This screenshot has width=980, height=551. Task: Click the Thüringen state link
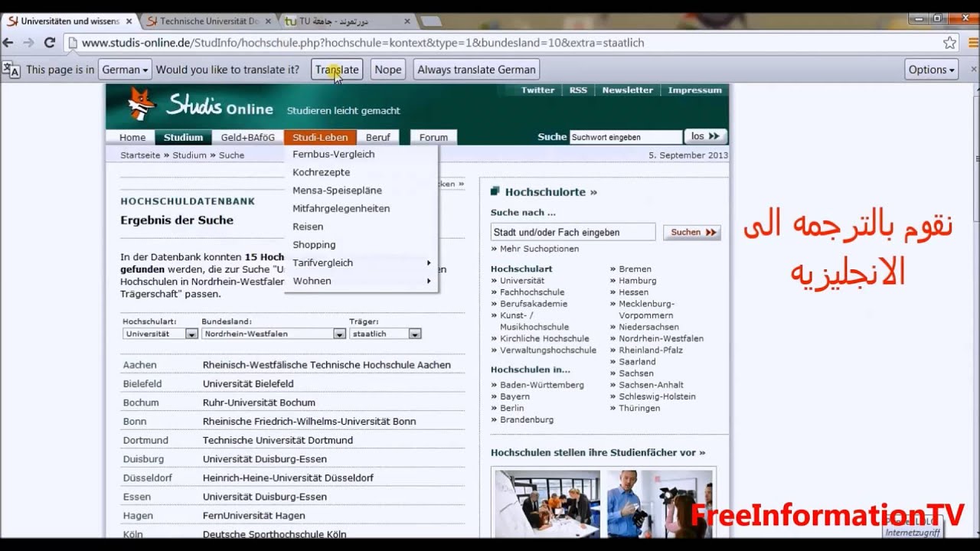pos(639,408)
